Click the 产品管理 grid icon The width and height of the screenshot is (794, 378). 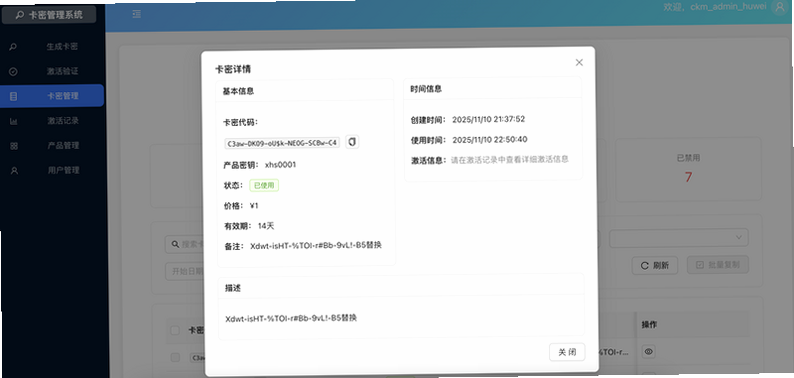pyautogui.click(x=14, y=145)
